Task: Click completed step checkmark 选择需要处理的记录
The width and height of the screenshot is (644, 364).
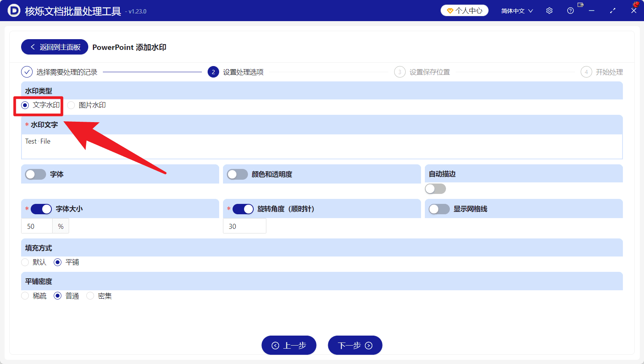Action: [27, 72]
